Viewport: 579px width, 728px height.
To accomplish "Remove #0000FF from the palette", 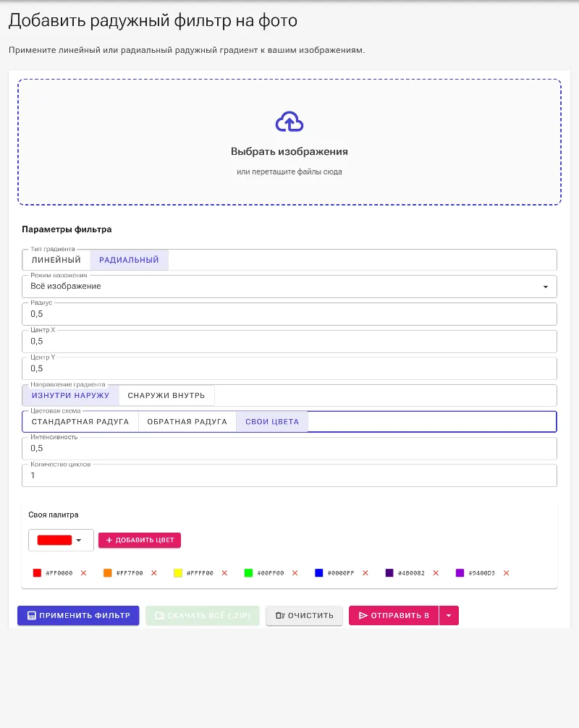I will pos(365,573).
